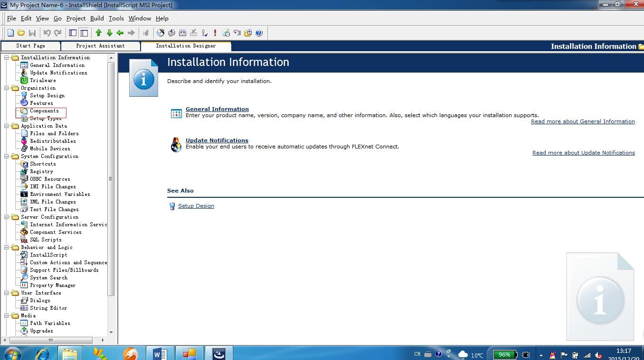Open Internet Explorer from the taskbar

pos(42,354)
